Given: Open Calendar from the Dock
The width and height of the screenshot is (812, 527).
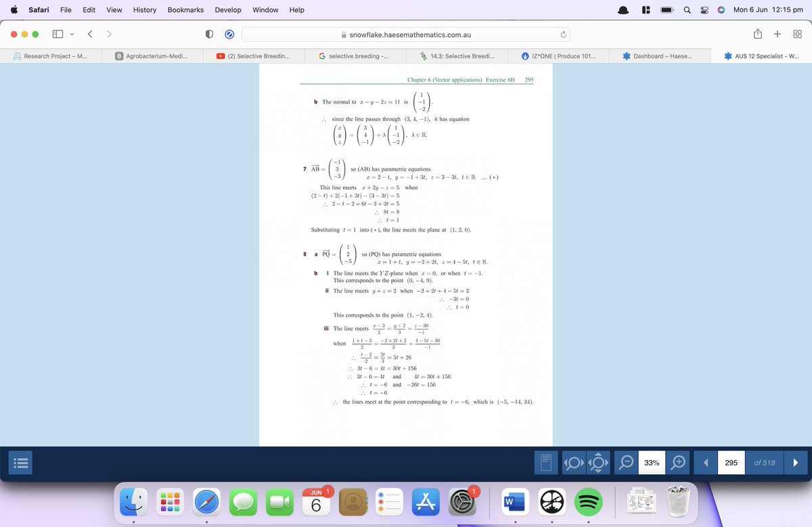Looking at the screenshot, I should pos(315,503).
